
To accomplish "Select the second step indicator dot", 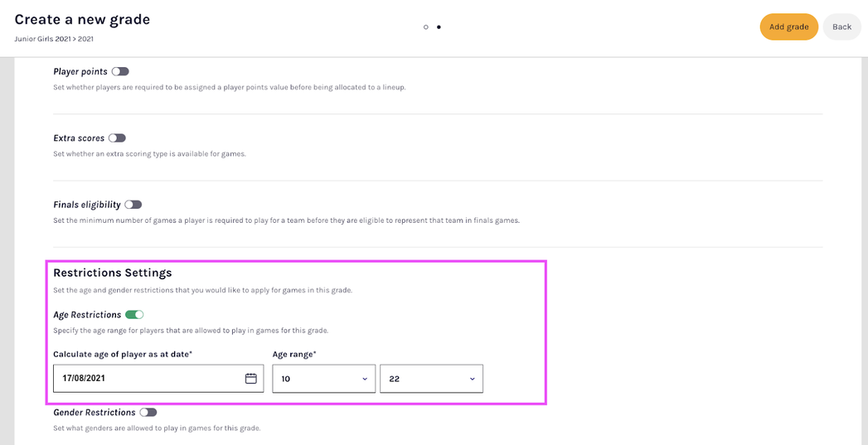I will pos(439,27).
